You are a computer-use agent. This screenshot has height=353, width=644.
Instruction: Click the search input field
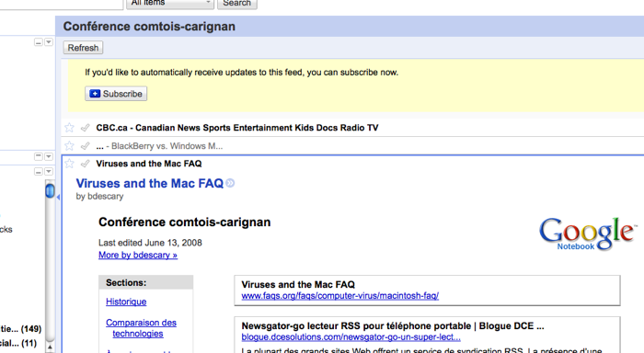(62, 4)
